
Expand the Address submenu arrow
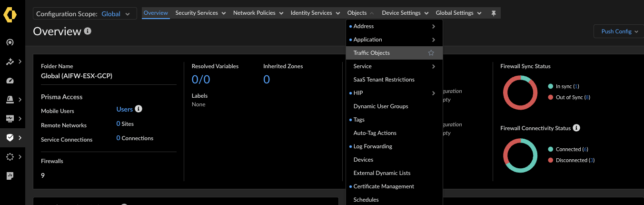pos(433,26)
